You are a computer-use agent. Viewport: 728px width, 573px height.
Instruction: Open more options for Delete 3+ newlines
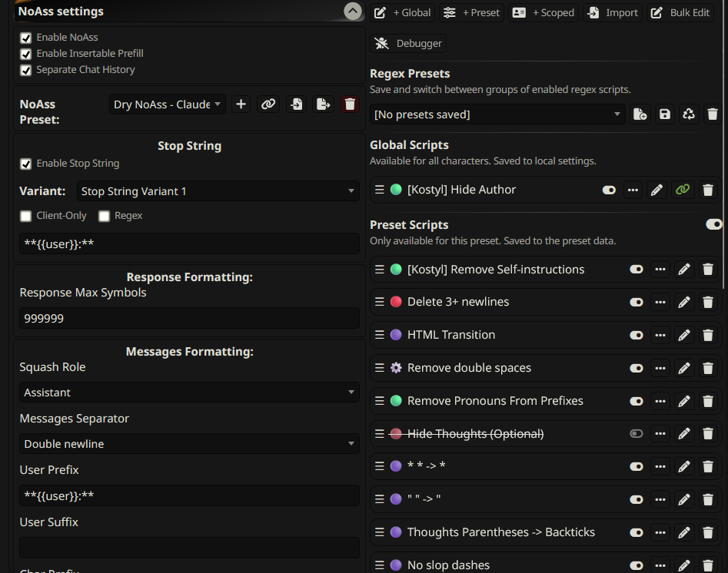point(660,302)
